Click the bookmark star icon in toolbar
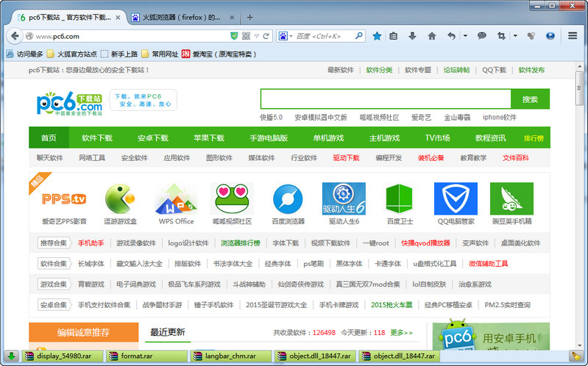This screenshot has width=588, height=366. (377, 35)
